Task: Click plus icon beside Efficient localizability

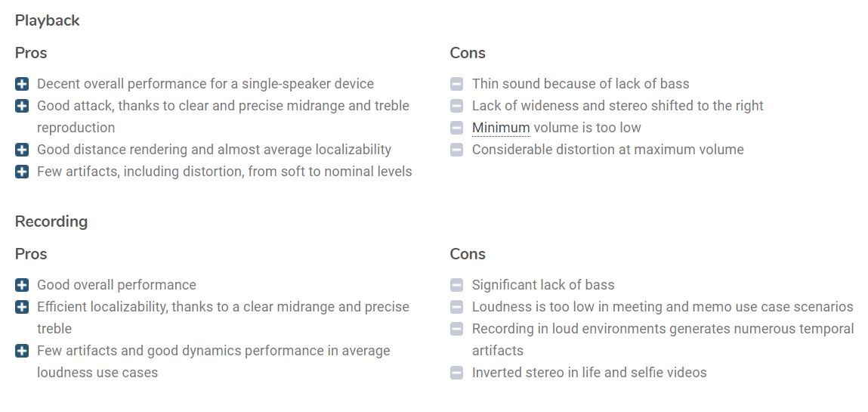Action: coord(22,307)
